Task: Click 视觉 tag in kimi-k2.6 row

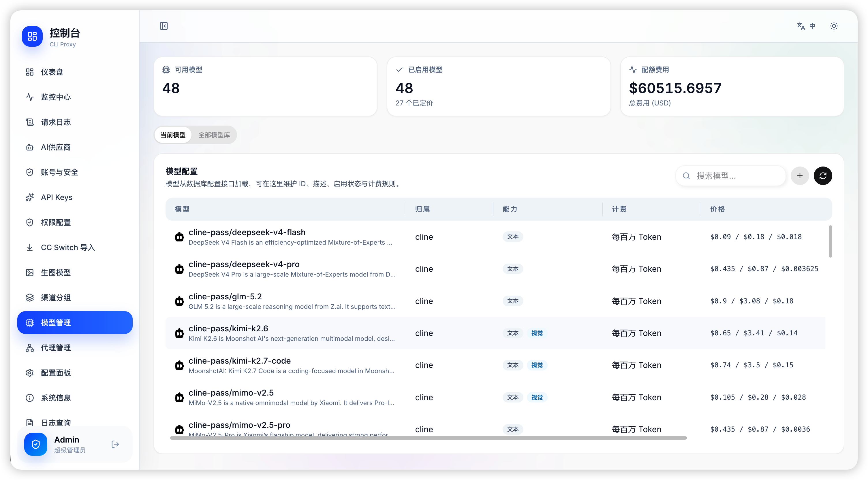Action: coord(537,333)
